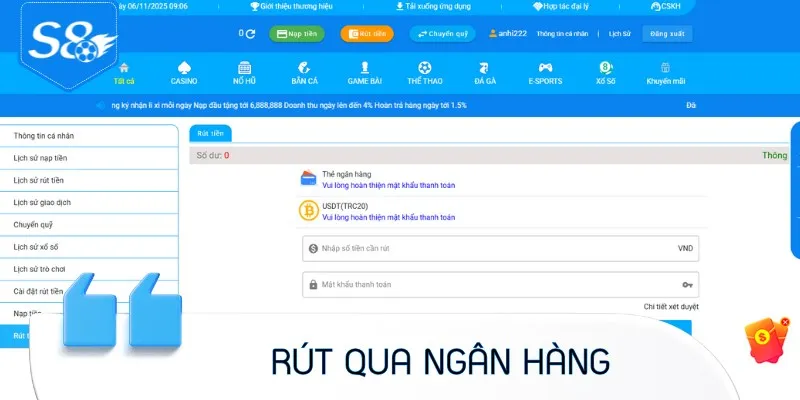Image resolution: width=800 pixels, height=400 pixels.
Task: Log out with the Đăng xuất button
Action: tap(667, 34)
